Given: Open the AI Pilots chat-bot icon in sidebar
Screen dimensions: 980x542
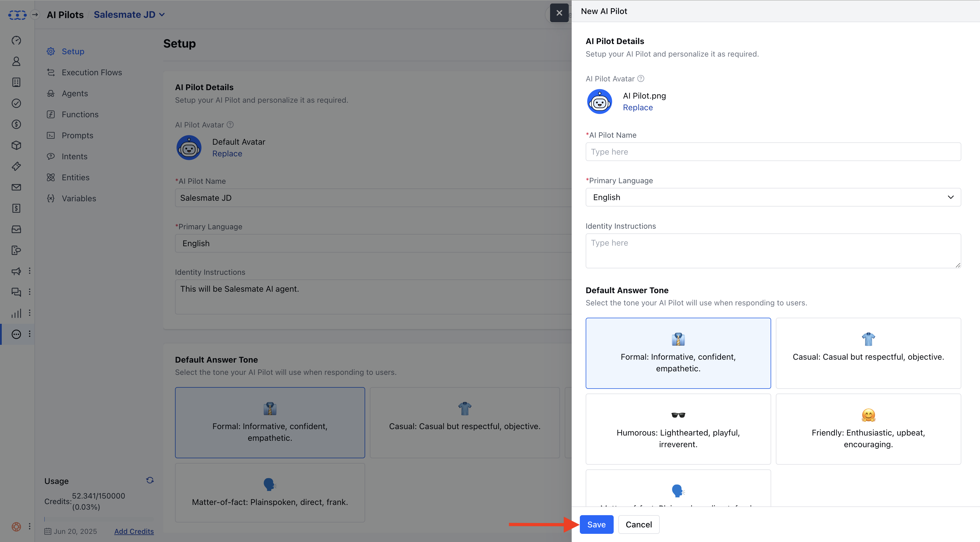Looking at the screenshot, I should (16, 334).
